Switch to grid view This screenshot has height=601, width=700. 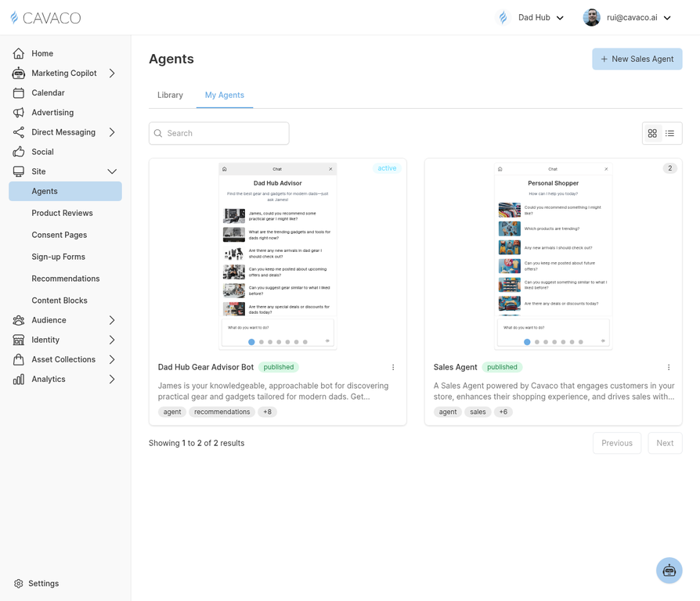[x=652, y=133]
